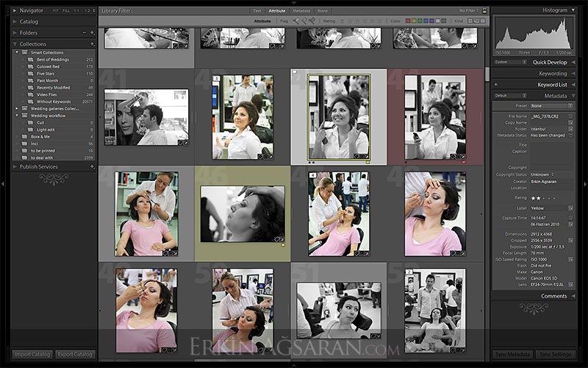
Task: Switch to the Metadata filter tab
Action: [301, 11]
